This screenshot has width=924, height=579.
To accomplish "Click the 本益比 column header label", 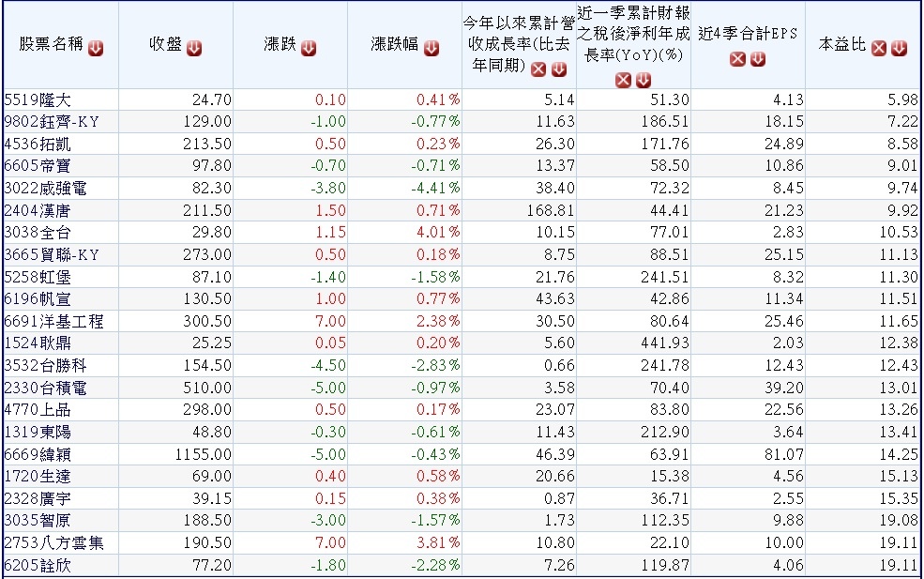I will (842, 45).
